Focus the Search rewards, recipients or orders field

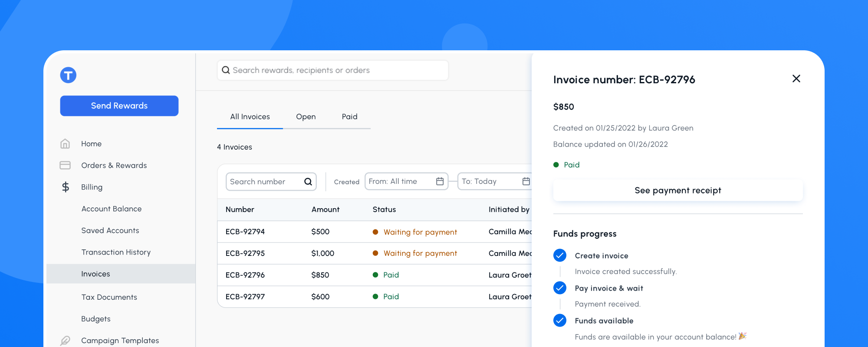click(x=333, y=70)
